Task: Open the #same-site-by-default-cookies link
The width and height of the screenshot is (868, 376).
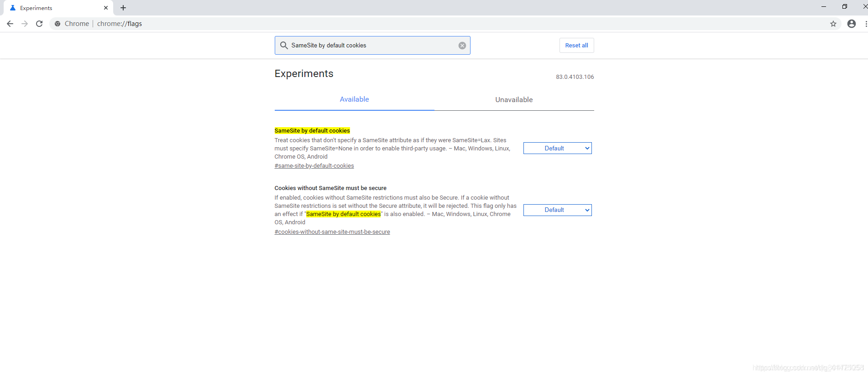Action: coord(314,166)
